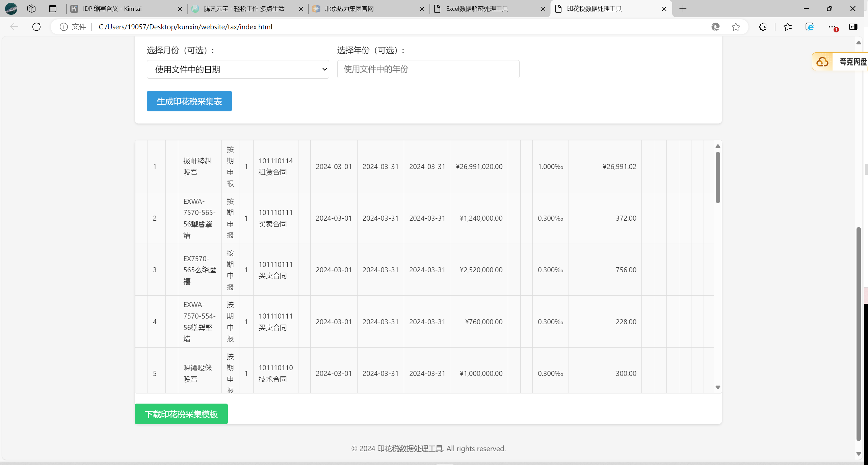Screen dimensions: 868x465
Task: Click 下载印花税采集模板 button
Action: point(181,414)
